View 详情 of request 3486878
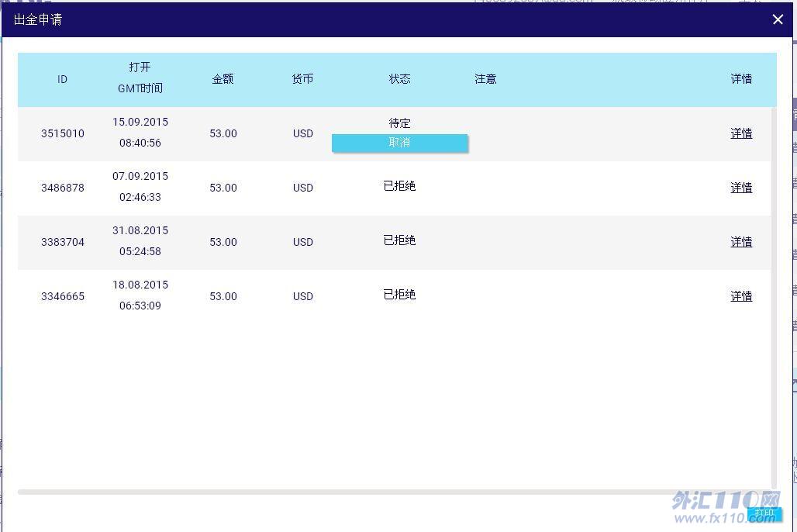The image size is (797, 532). pyautogui.click(x=741, y=188)
